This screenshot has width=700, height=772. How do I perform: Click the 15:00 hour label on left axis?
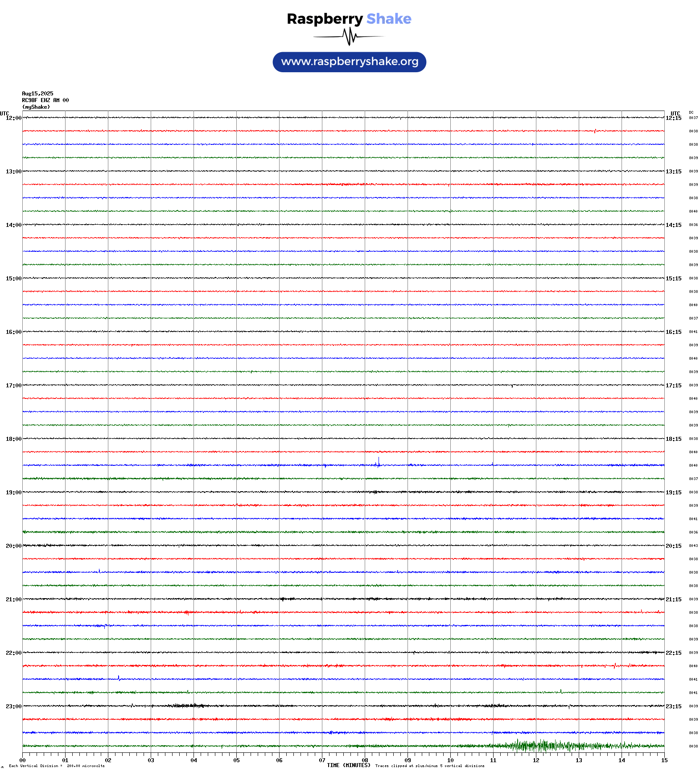pyautogui.click(x=13, y=279)
